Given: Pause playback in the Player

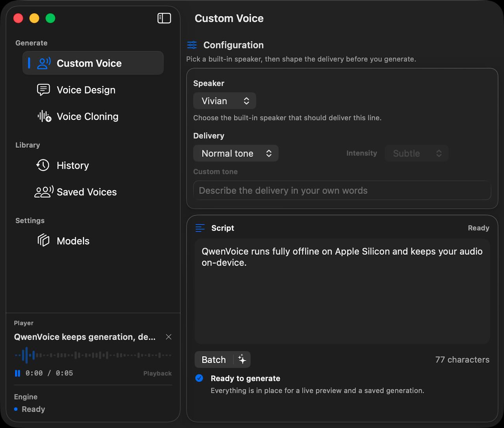Looking at the screenshot, I should [x=17, y=373].
